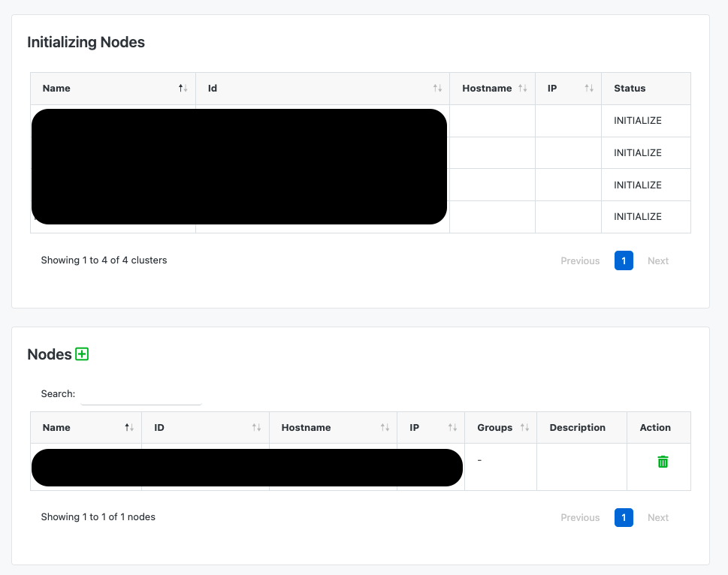This screenshot has width=728, height=575.
Task: Click 'Showing 1 to 1 of 1 nodes' text
Action: (98, 517)
